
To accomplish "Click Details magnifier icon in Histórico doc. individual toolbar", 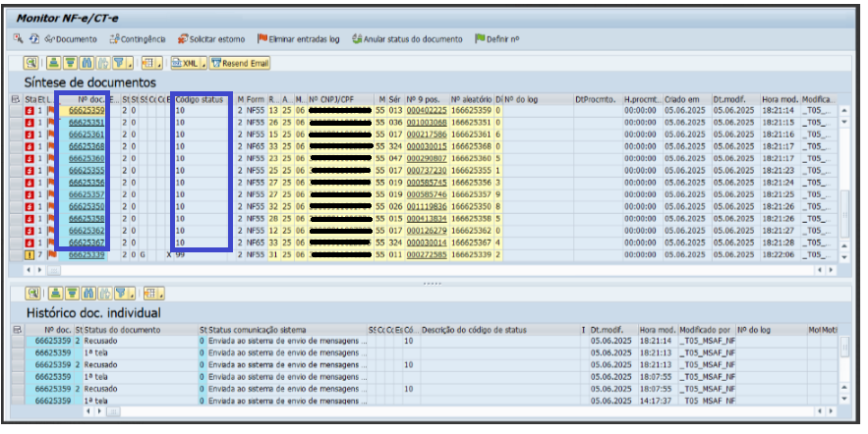I will 32,293.
